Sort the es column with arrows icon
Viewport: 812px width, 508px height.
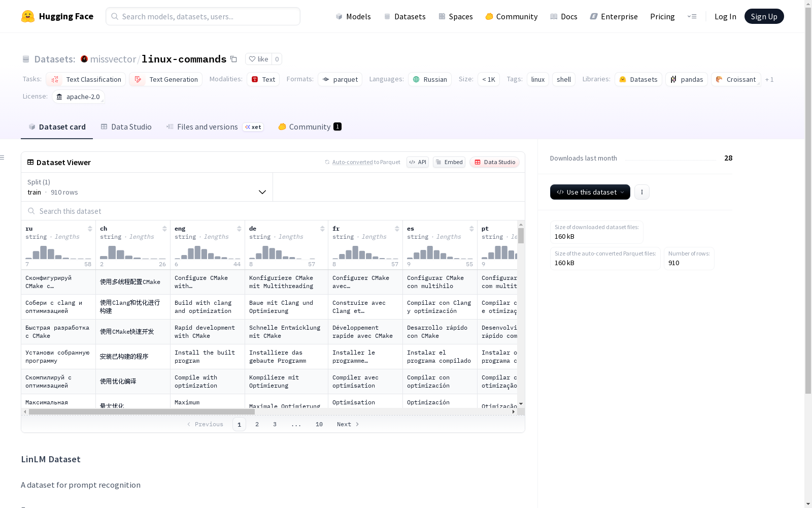point(471,229)
